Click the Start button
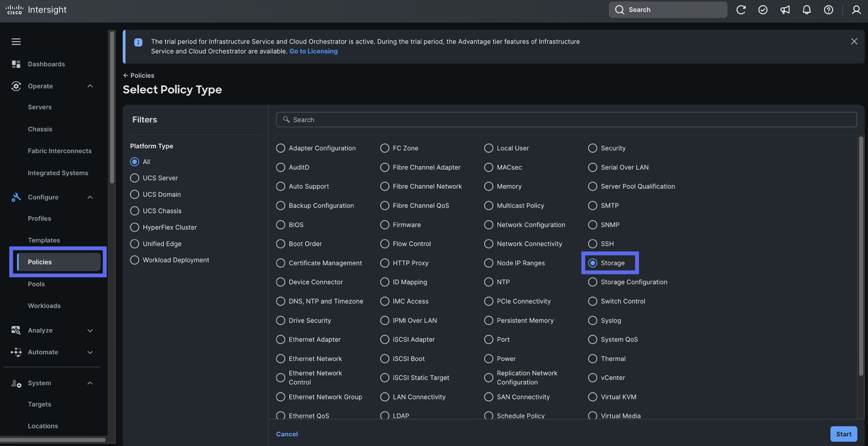This screenshot has width=868, height=446. 844,434
